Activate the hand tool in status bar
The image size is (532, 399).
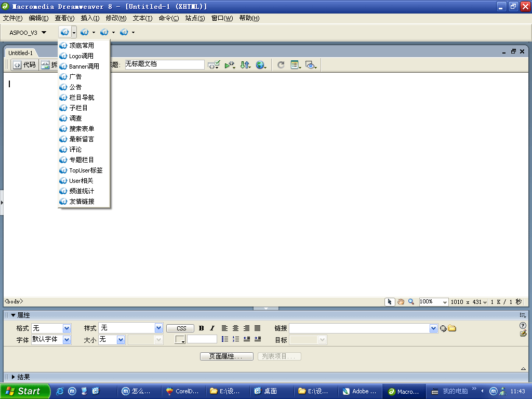401,302
